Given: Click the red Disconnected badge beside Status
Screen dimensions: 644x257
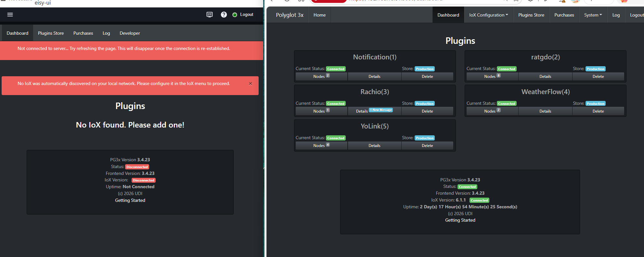Looking at the screenshot, I should click(x=137, y=167).
